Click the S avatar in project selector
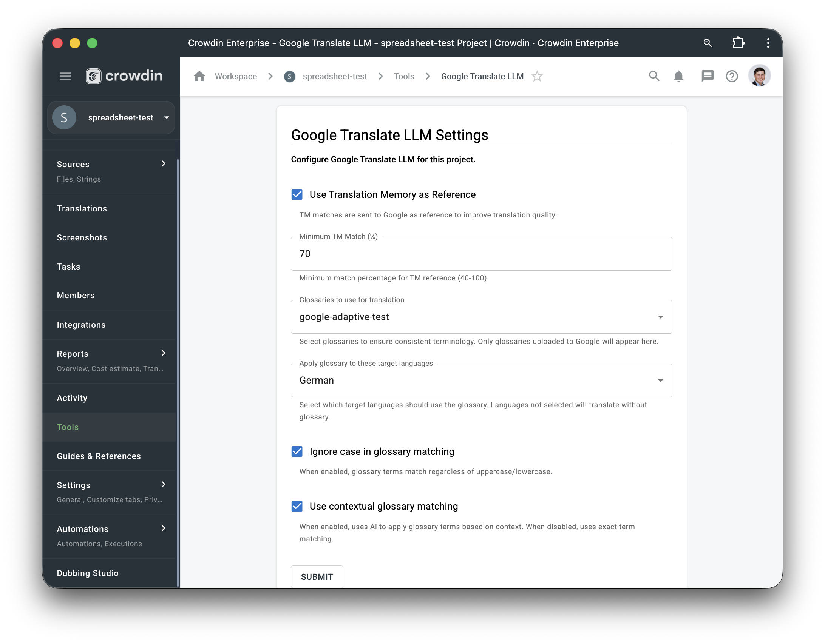 [x=64, y=117]
